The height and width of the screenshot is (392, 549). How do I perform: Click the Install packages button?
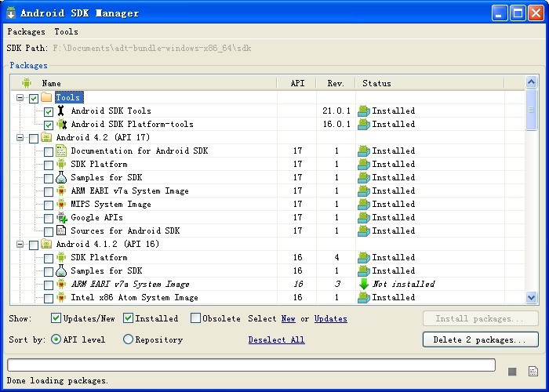pos(480,318)
